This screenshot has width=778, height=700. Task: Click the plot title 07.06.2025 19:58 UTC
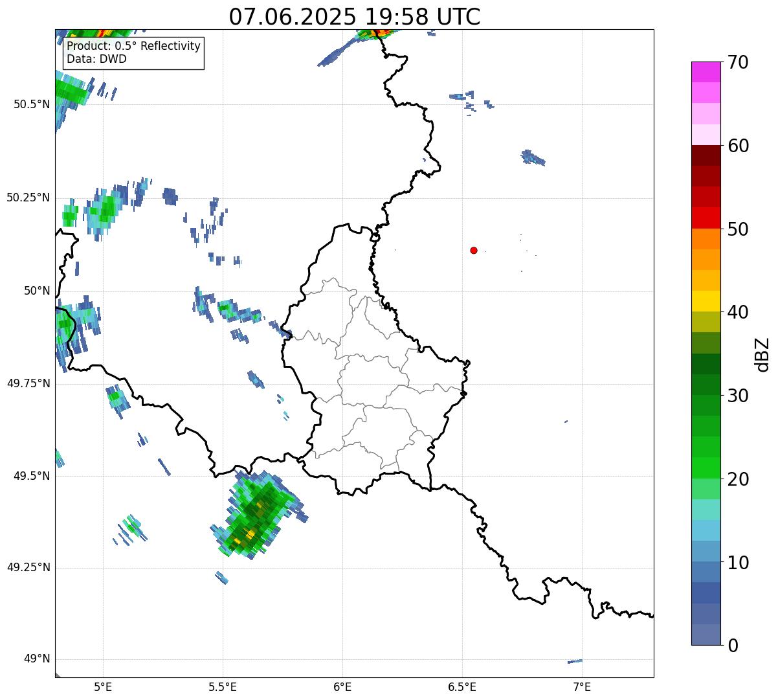(355, 17)
